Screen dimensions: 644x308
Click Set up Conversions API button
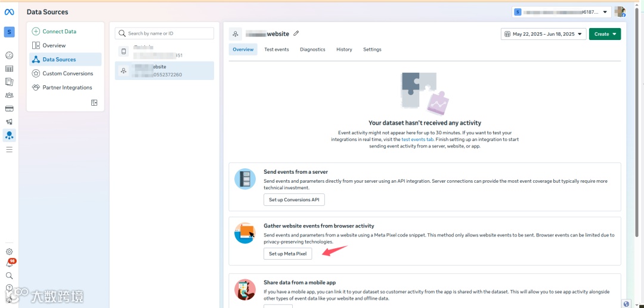294,199
